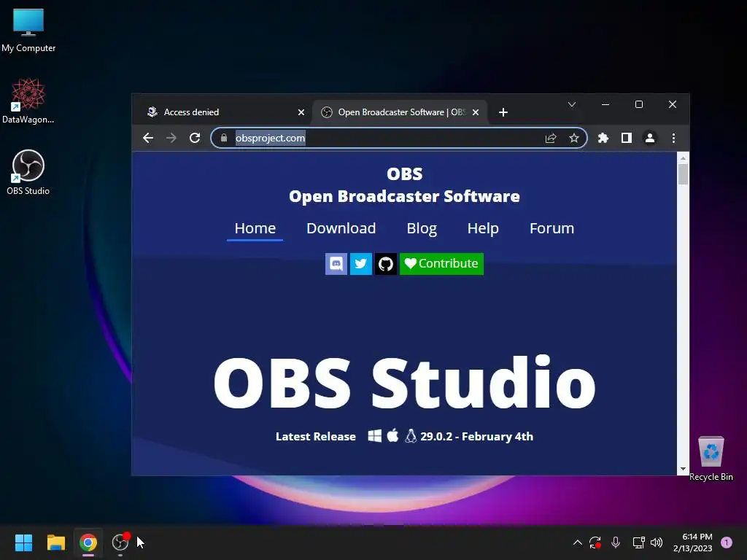Image resolution: width=747 pixels, height=560 pixels.
Task: Click the OBS header title text
Action: [x=404, y=174]
